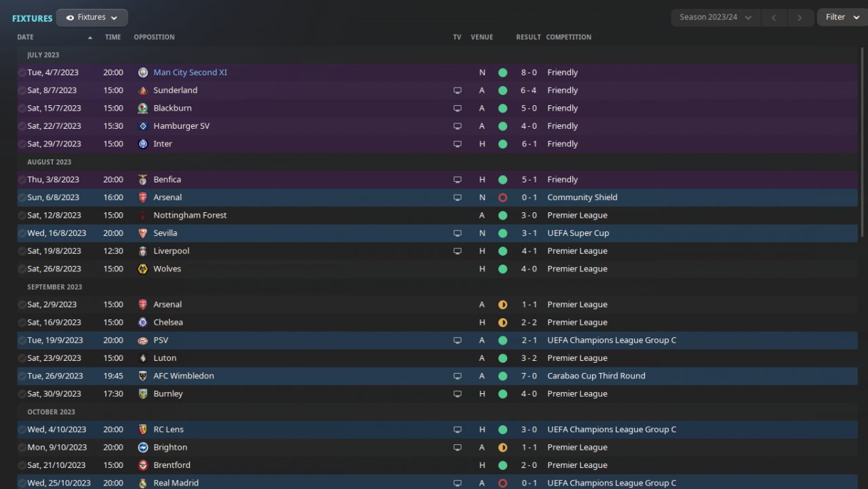Click the green win indicator for Wolves
Image resolution: width=868 pixels, height=489 pixels.
point(502,269)
